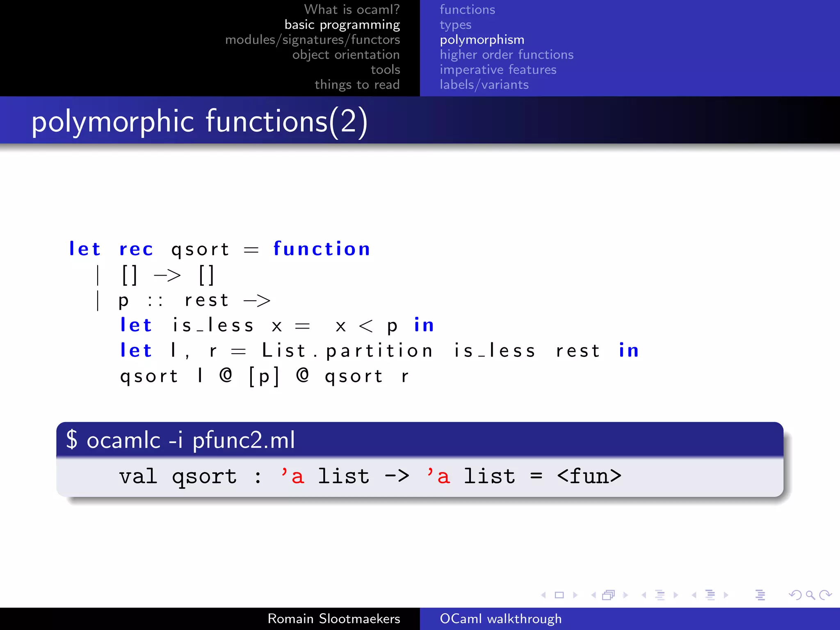The width and height of the screenshot is (840, 630).
Task: Jump to previous frame arrow
Action: (x=593, y=595)
